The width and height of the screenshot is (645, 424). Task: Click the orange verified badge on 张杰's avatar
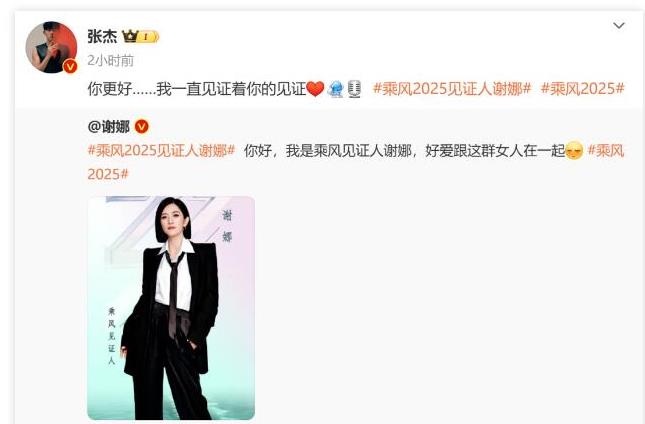70,66
